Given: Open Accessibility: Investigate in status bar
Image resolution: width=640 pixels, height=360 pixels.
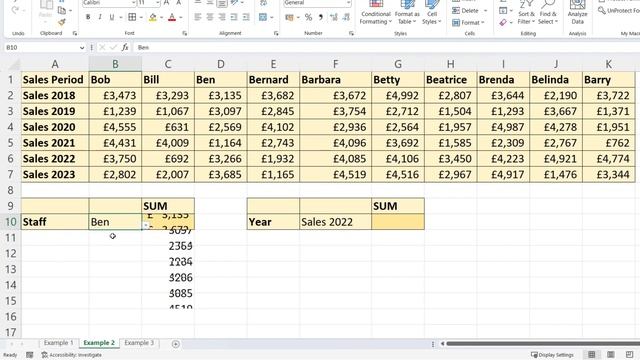Looking at the screenshot, I should [x=71, y=355].
